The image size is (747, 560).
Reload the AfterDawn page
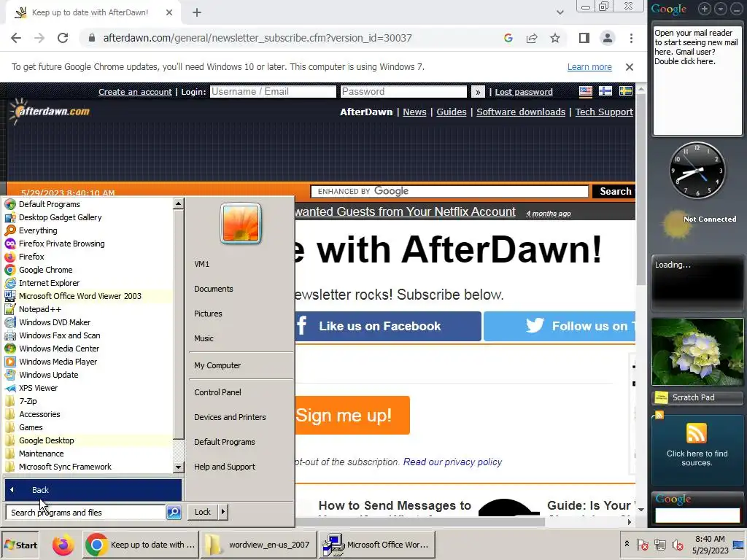click(x=63, y=38)
